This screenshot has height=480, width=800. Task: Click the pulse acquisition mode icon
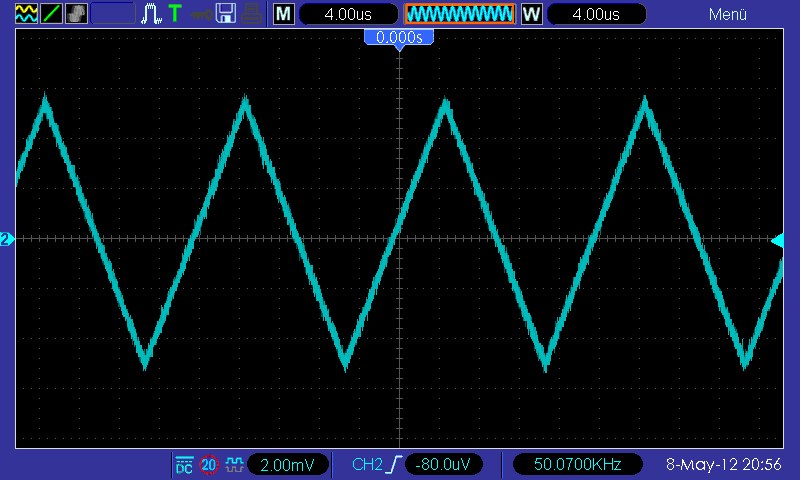[x=151, y=14]
